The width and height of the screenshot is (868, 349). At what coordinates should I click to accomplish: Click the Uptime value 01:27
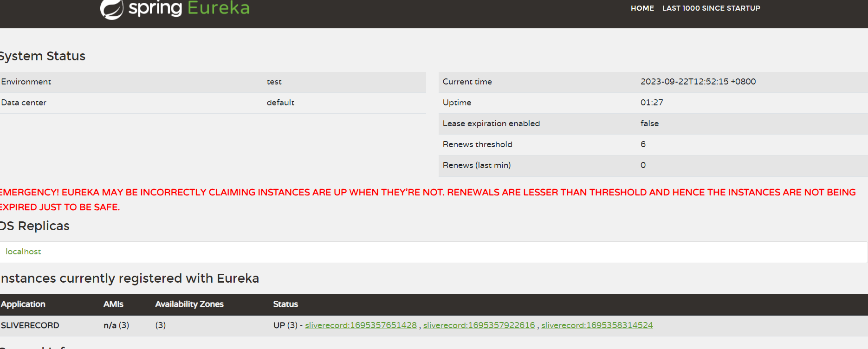point(652,103)
